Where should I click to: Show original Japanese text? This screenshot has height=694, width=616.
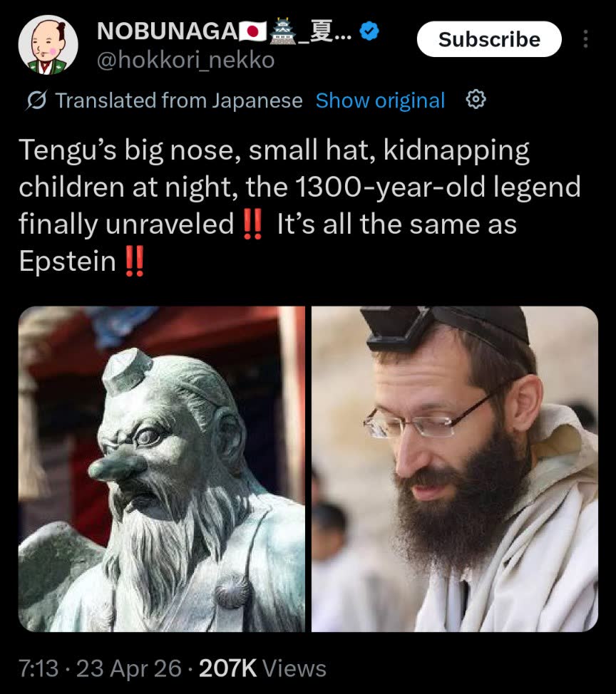(x=380, y=100)
